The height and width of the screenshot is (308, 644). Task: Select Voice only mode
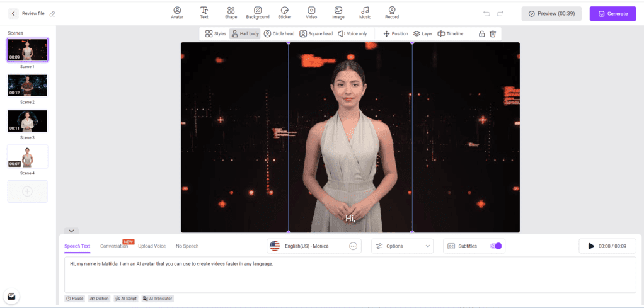pyautogui.click(x=352, y=33)
